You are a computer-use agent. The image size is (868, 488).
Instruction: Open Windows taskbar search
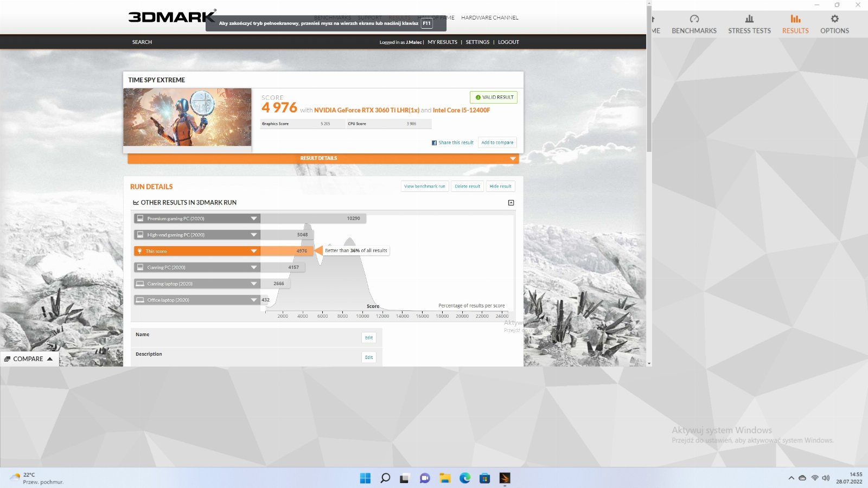pyautogui.click(x=385, y=478)
